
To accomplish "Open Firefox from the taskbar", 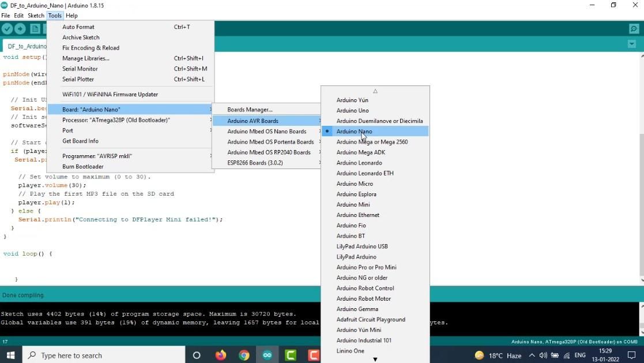I will [221, 355].
